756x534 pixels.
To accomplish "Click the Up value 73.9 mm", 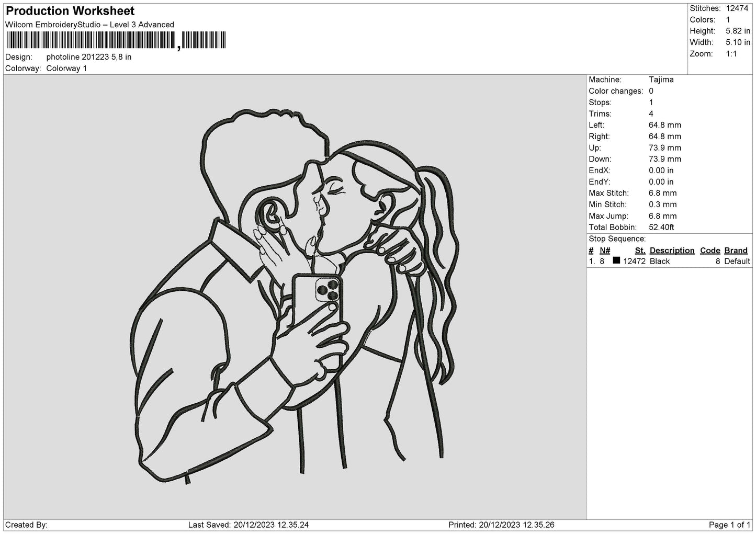I will [664, 147].
